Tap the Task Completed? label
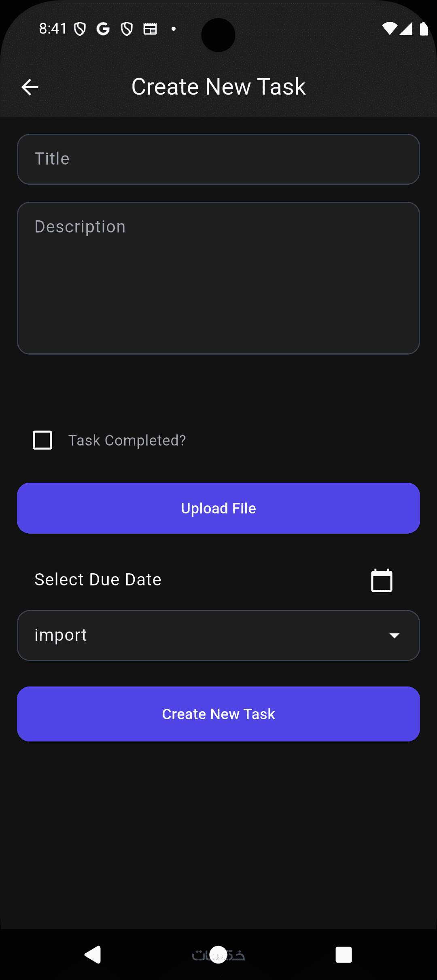This screenshot has height=980, width=437. (127, 440)
